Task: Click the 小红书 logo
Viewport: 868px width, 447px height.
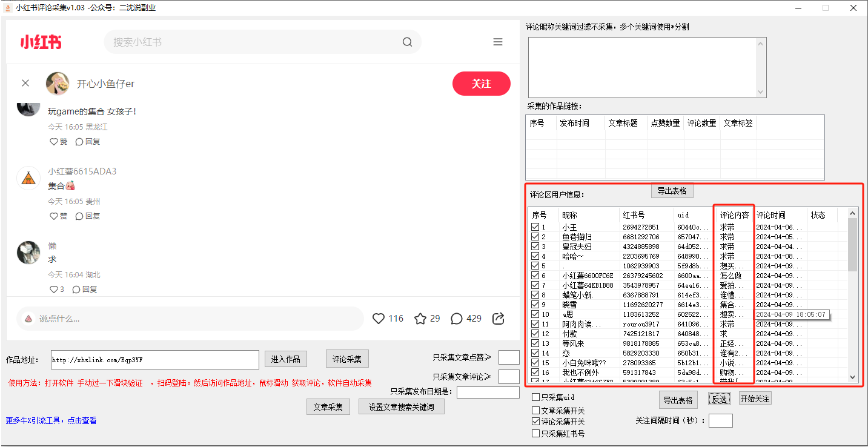Action: tap(41, 42)
